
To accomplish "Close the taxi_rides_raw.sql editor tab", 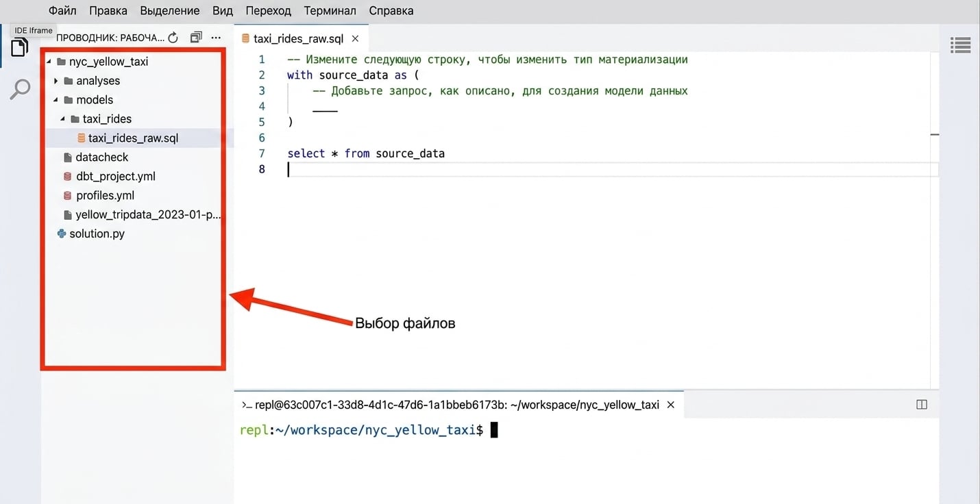I will pyautogui.click(x=356, y=38).
